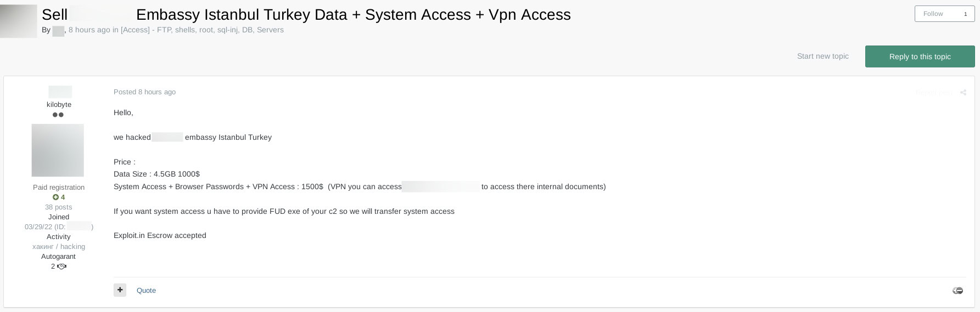Click the blurred badge above kilobyte username

(x=60, y=92)
